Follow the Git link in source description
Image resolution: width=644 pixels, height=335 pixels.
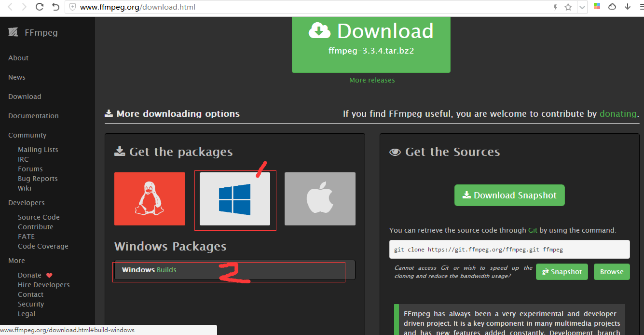533,230
